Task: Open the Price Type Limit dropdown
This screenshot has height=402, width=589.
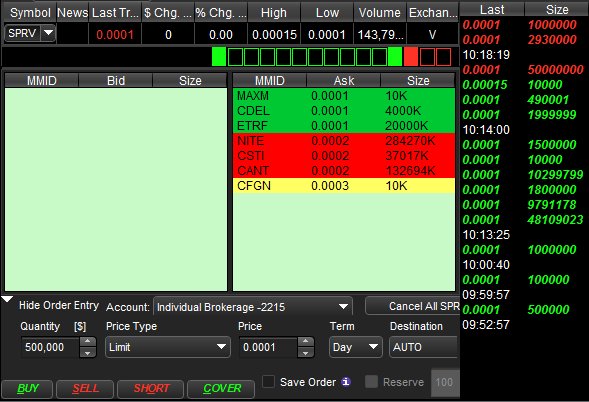Action: tap(168, 347)
